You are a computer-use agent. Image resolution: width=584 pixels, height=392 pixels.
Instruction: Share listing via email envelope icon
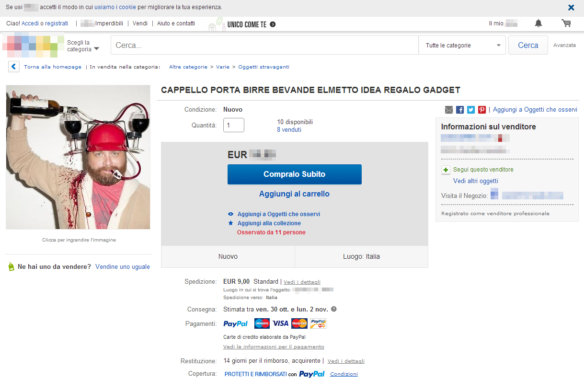click(x=448, y=110)
